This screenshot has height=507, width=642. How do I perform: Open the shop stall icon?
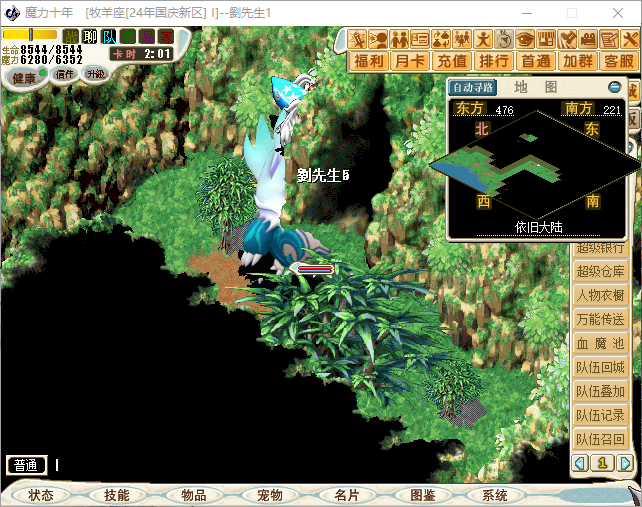coord(546,39)
